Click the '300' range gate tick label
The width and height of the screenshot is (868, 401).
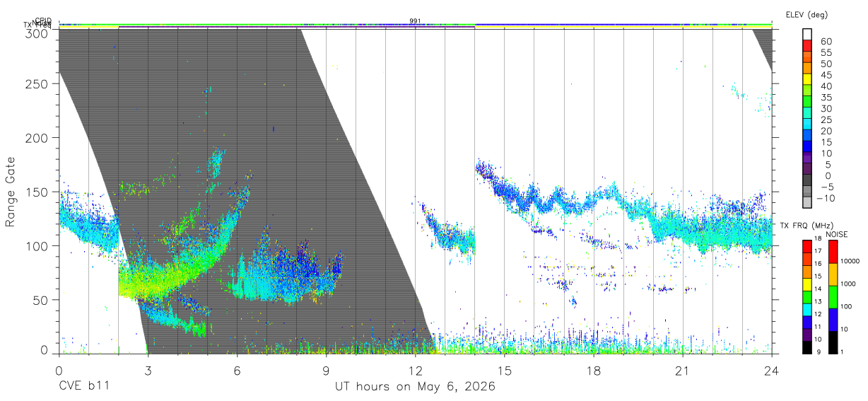(37, 33)
